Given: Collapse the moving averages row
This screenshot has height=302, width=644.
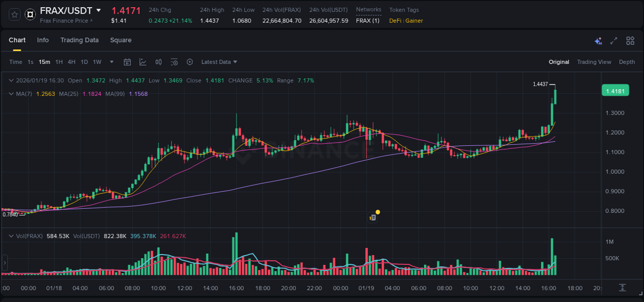Looking at the screenshot, I should (x=11, y=94).
